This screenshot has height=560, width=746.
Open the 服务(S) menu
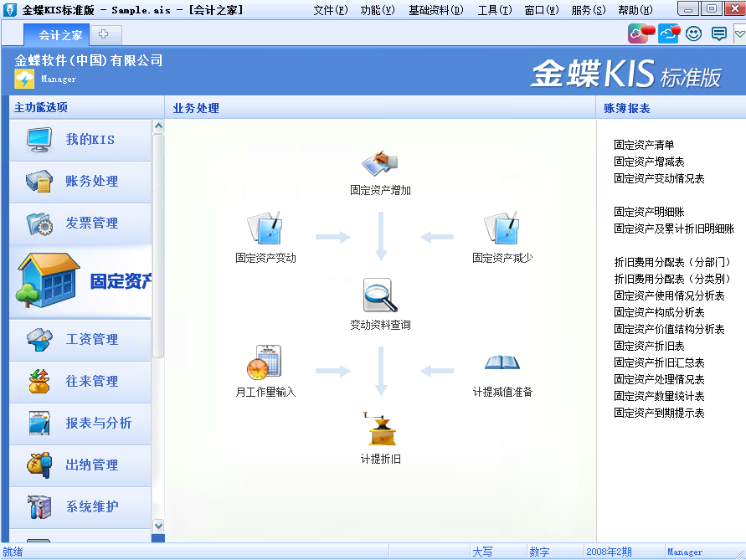[589, 10]
